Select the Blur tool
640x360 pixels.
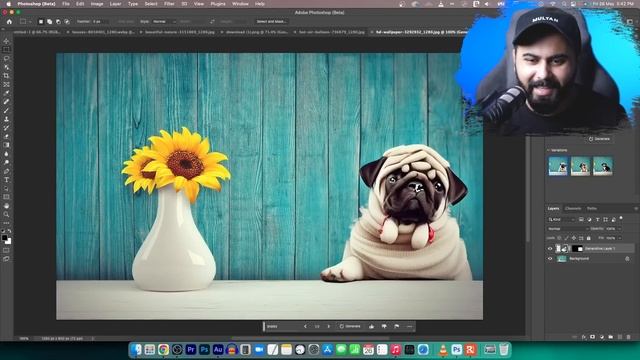point(6,154)
